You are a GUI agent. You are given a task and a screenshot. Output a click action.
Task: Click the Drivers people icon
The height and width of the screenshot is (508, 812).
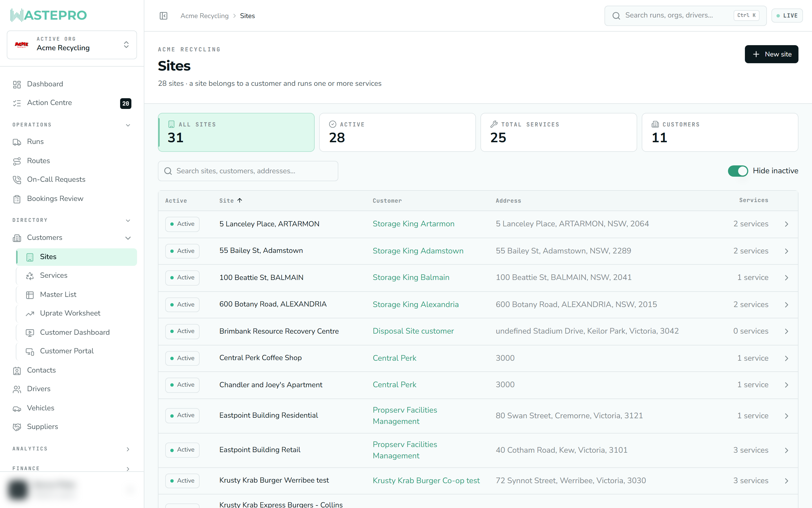(x=17, y=389)
